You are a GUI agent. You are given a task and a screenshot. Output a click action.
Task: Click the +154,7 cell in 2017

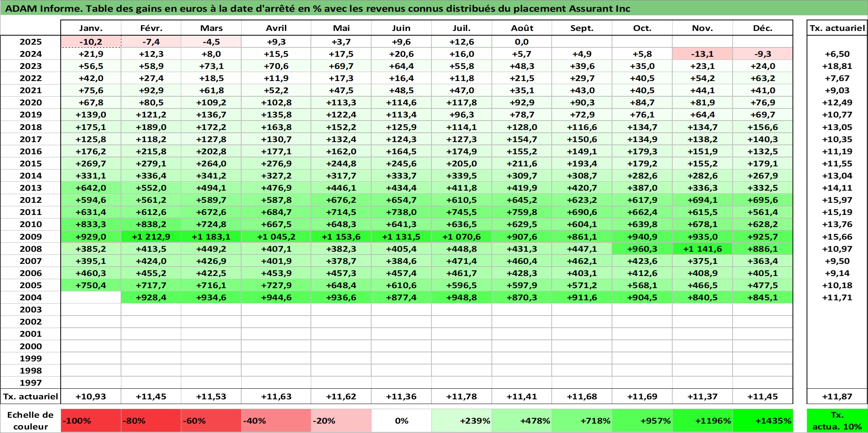coord(522,139)
